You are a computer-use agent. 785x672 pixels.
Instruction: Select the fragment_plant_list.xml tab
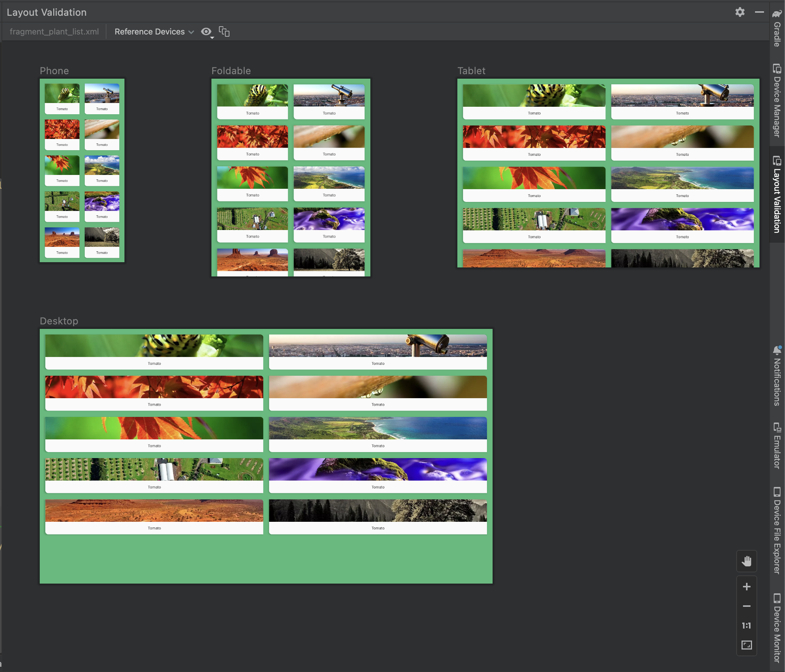(53, 31)
